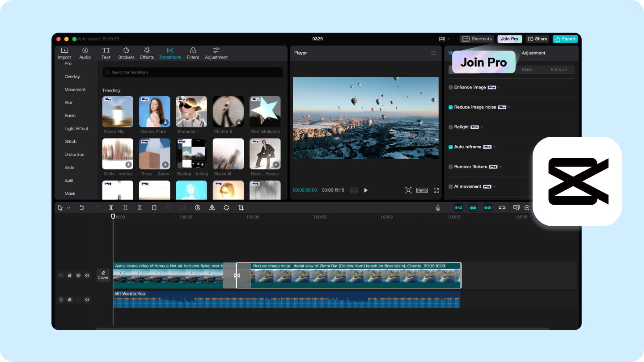
Task: Zoom out the timeline view
Action: [527, 207]
